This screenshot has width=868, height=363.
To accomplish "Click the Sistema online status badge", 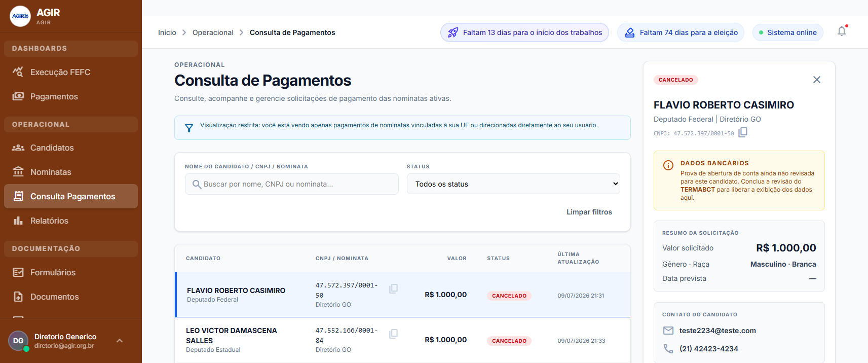I will (x=788, y=32).
